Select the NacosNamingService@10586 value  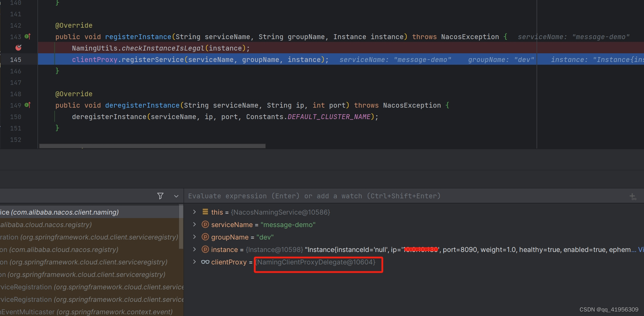pos(281,212)
